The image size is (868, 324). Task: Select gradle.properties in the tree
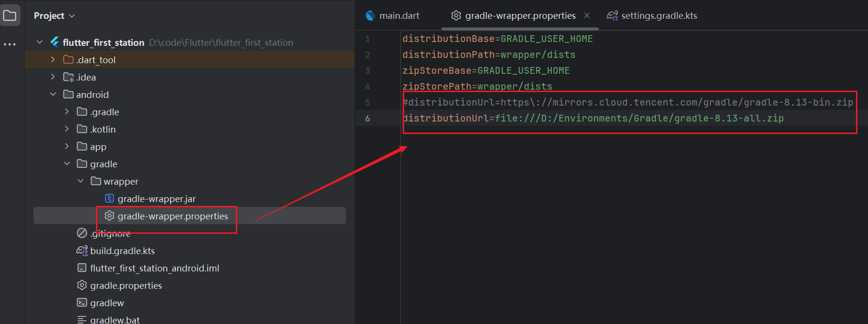coord(126,285)
